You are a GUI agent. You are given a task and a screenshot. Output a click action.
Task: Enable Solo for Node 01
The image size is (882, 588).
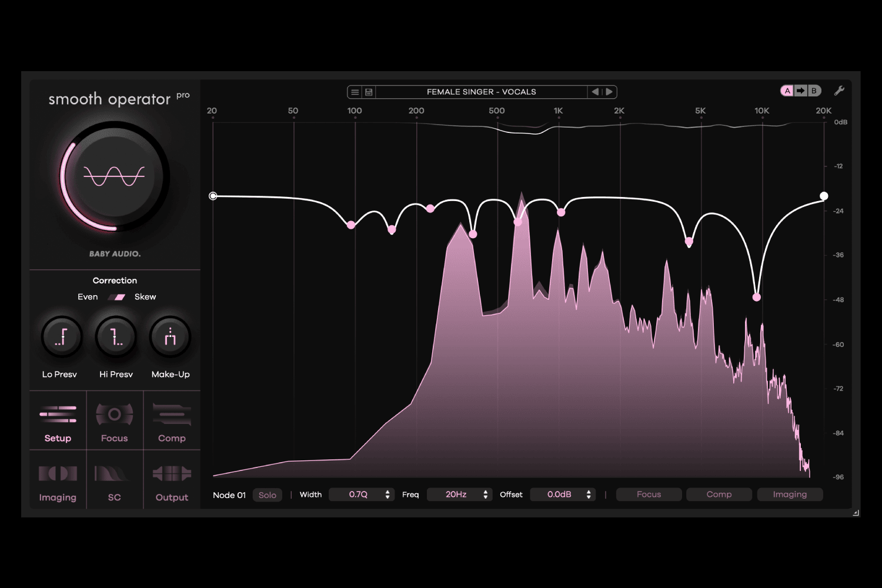(268, 495)
